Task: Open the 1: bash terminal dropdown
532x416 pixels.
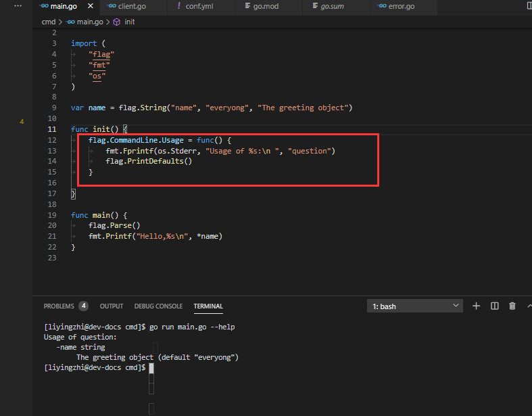Action: (x=415, y=306)
